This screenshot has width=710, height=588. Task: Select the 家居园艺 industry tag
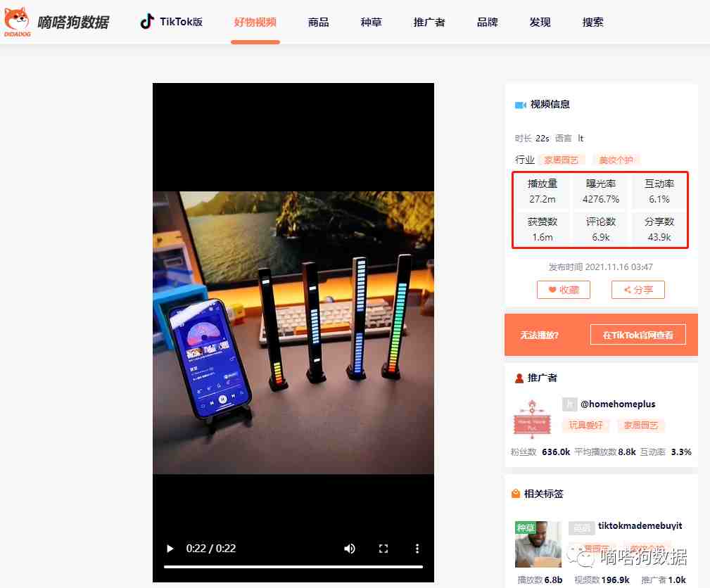(x=561, y=160)
